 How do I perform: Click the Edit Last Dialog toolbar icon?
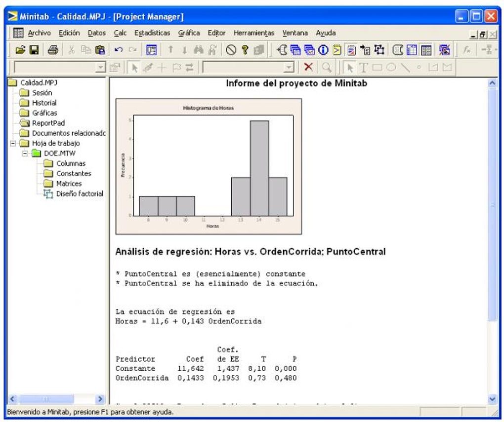click(151, 50)
